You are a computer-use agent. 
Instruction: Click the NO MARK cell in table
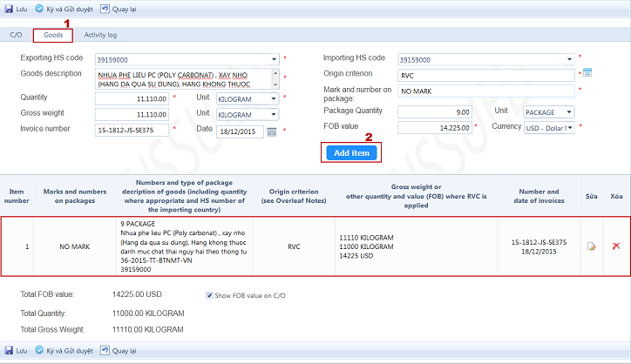pyautogui.click(x=75, y=246)
